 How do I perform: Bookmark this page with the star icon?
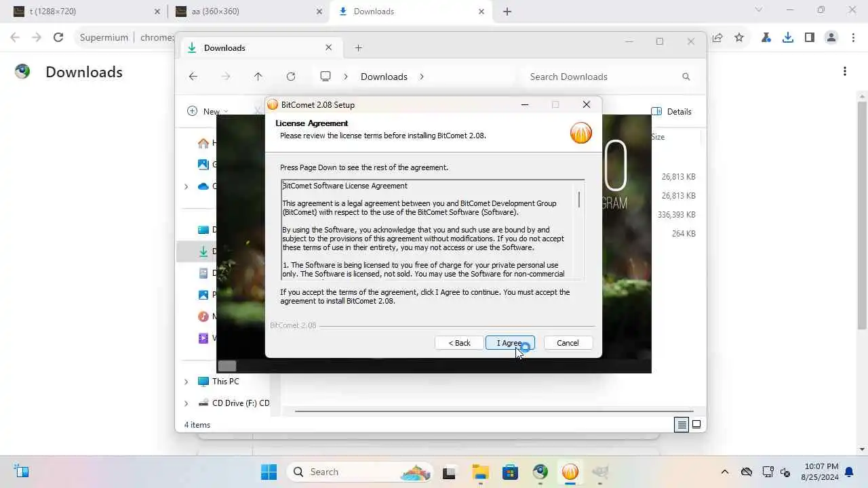click(739, 38)
